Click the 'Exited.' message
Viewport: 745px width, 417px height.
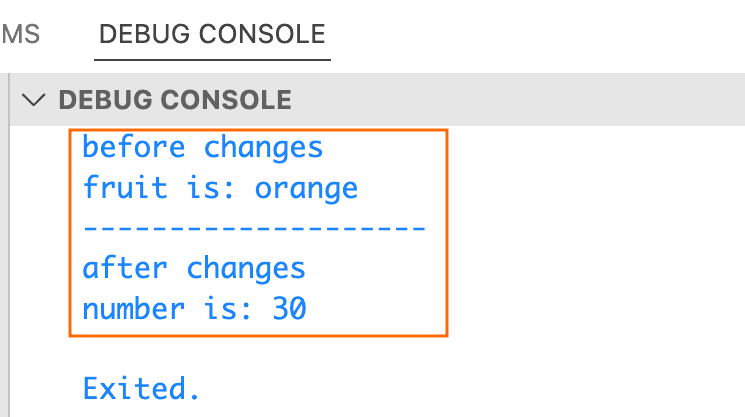pos(142,388)
